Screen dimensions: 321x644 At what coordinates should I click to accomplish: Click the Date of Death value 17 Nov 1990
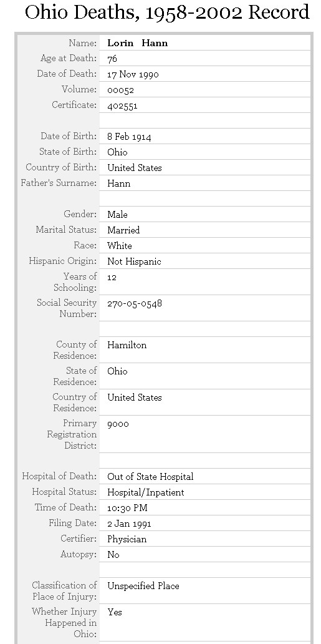pos(133,74)
